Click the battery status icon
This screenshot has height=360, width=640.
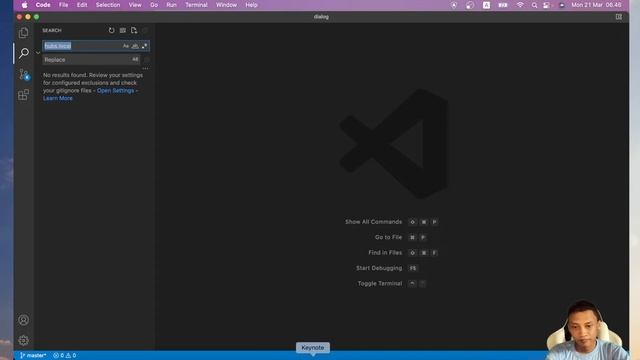pyautogui.click(x=503, y=5)
